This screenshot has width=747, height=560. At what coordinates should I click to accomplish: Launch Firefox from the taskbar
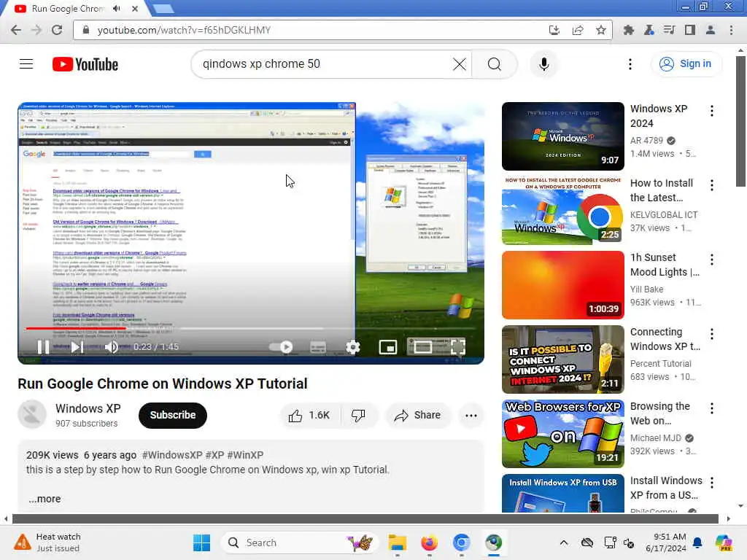pyautogui.click(x=429, y=542)
